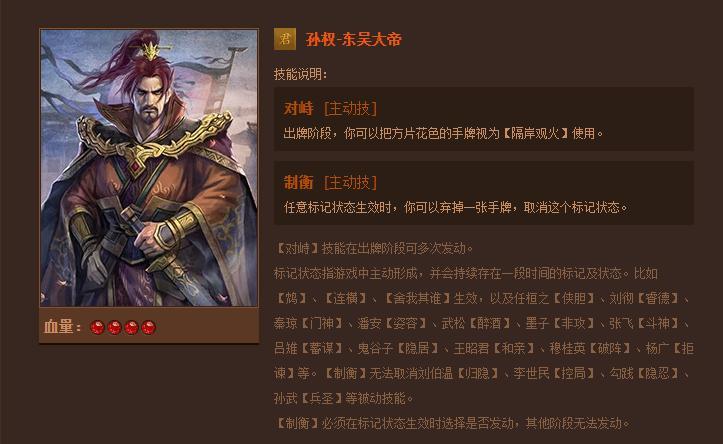Click the 制衡 skill name

coord(298,183)
